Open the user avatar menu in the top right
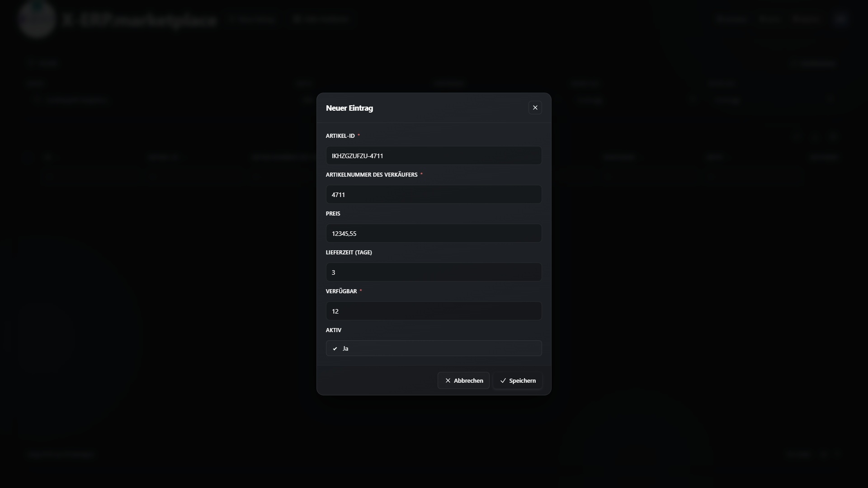The width and height of the screenshot is (868, 488). click(840, 19)
